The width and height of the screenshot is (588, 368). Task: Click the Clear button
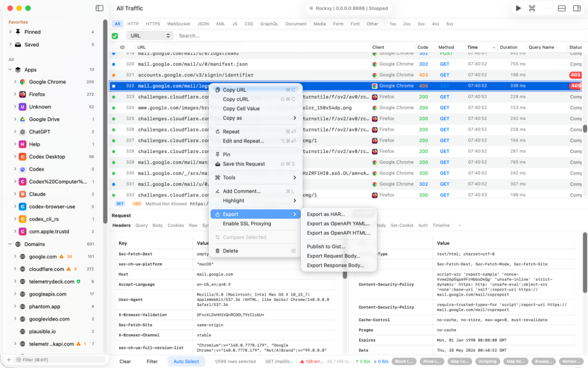coord(125,361)
